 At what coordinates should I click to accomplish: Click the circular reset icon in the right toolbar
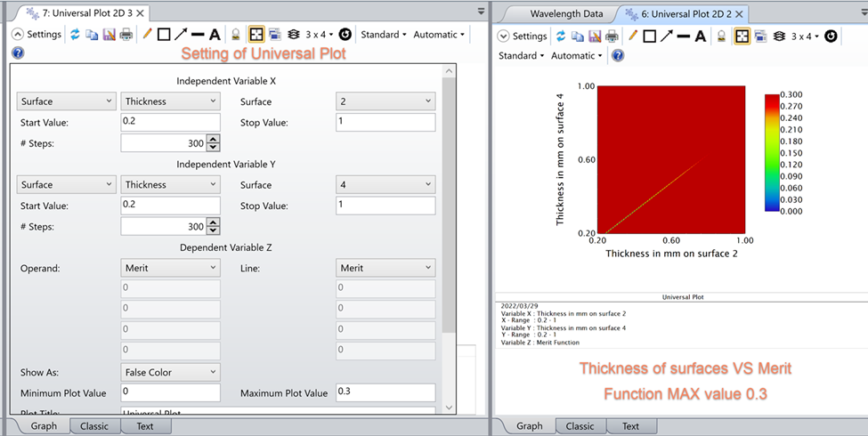tap(831, 36)
